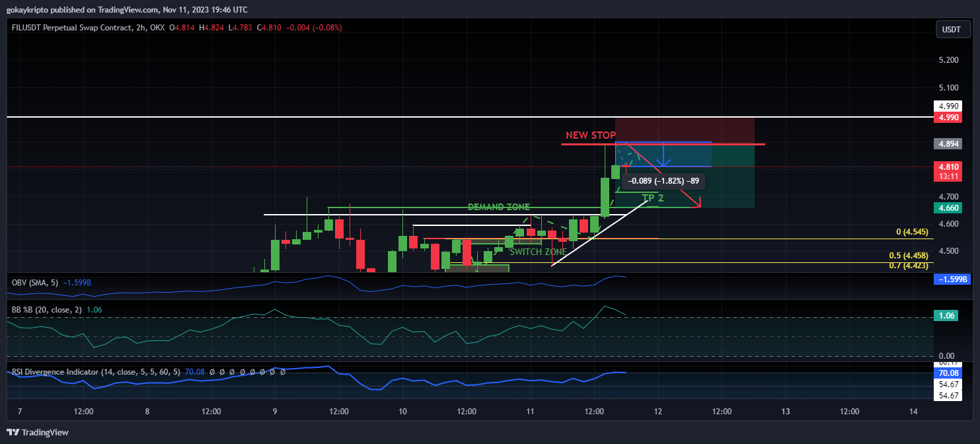This screenshot has width=980, height=444.
Task: Click date 8 on the time axis
Action: tap(147, 411)
